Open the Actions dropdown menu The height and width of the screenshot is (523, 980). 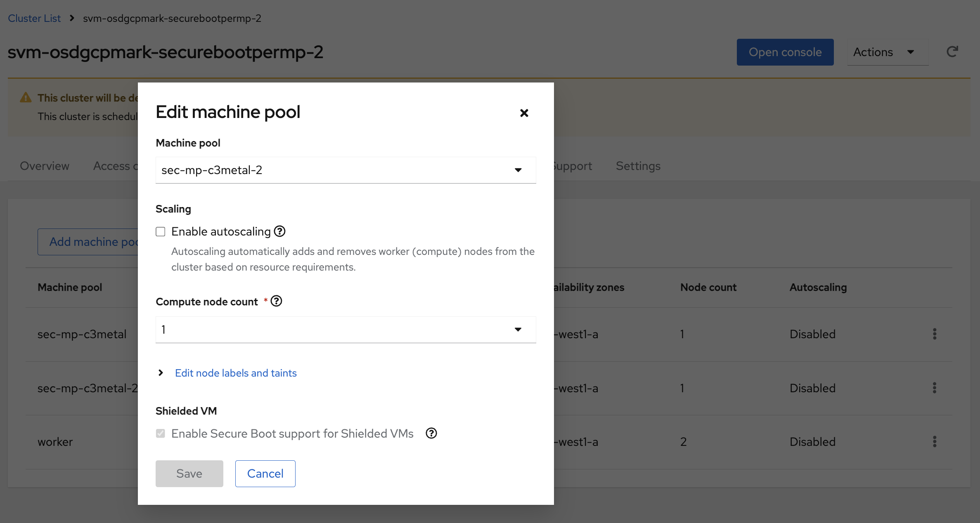click(888, 52)
